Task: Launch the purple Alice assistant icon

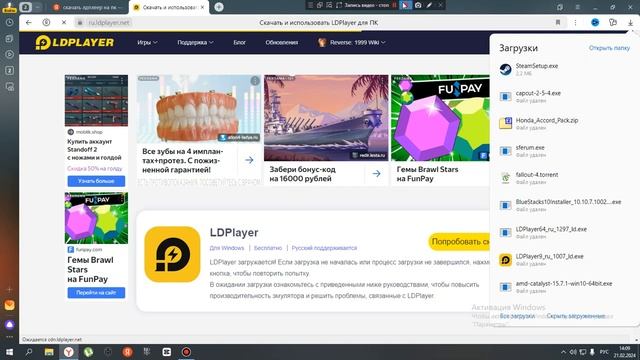Action: (x=9, y=324)
